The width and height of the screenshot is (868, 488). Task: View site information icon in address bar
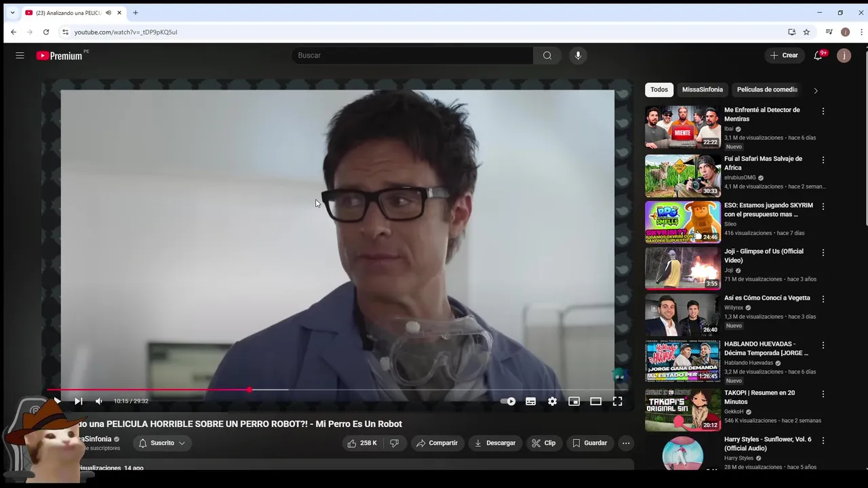pyautogui.click(x=65, y=32)
